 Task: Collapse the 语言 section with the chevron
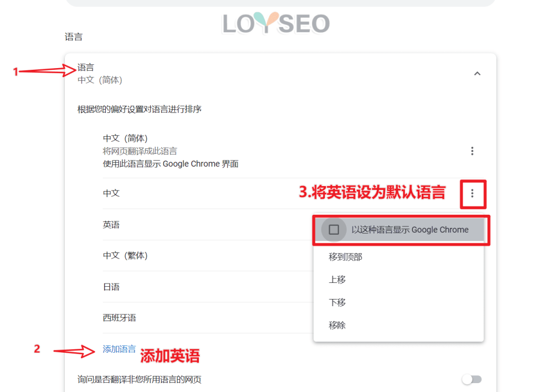pos(477,74)
